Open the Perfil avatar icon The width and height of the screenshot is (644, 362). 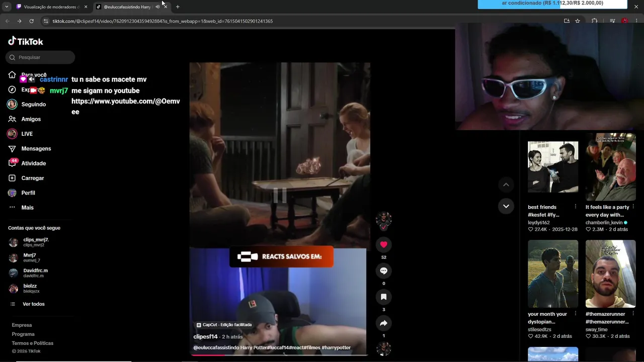[12, 193]
